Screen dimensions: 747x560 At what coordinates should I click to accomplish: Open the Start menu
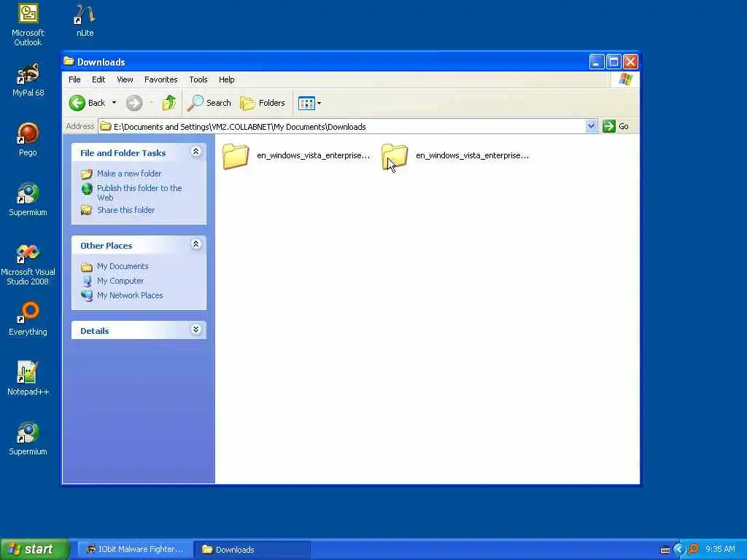35,549
